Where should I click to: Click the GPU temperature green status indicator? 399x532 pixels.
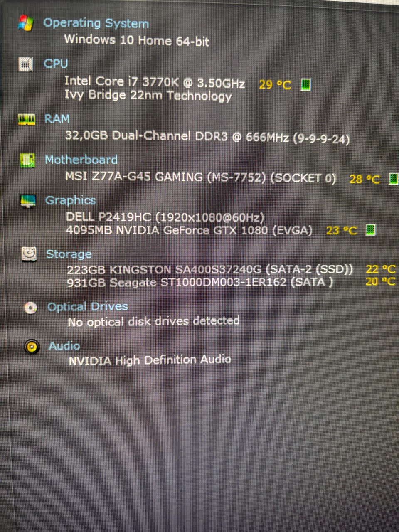tap(370, 229)
